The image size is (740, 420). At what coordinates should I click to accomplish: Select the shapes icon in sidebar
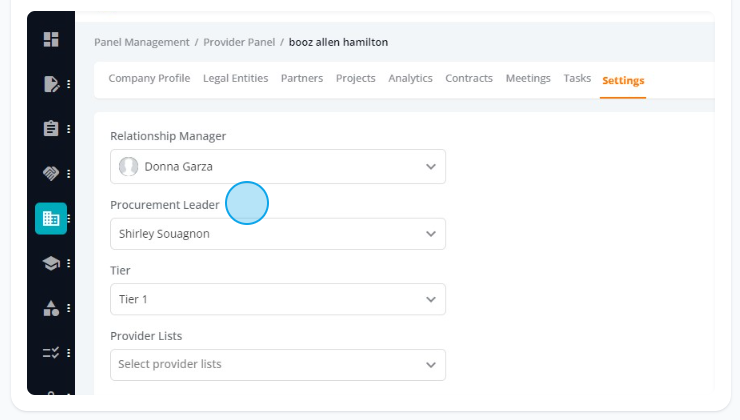[51, 308]
